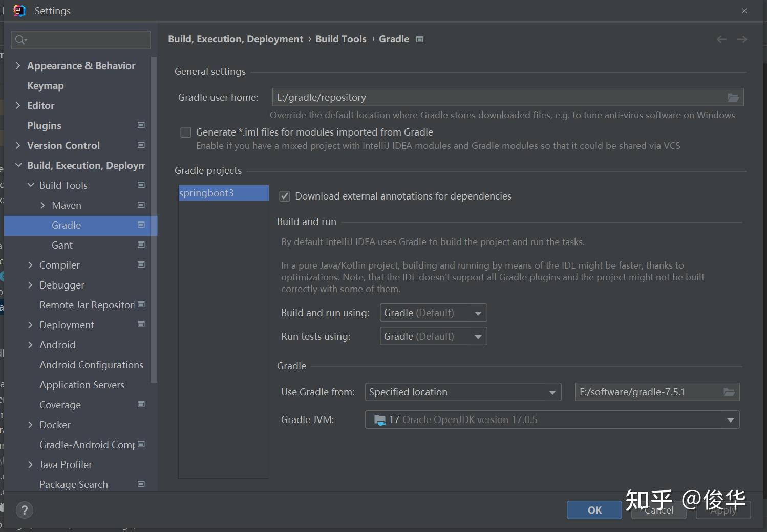767x532 pixels.
Task: Click the project-scope icon beside Plugins
Action: 141,125
